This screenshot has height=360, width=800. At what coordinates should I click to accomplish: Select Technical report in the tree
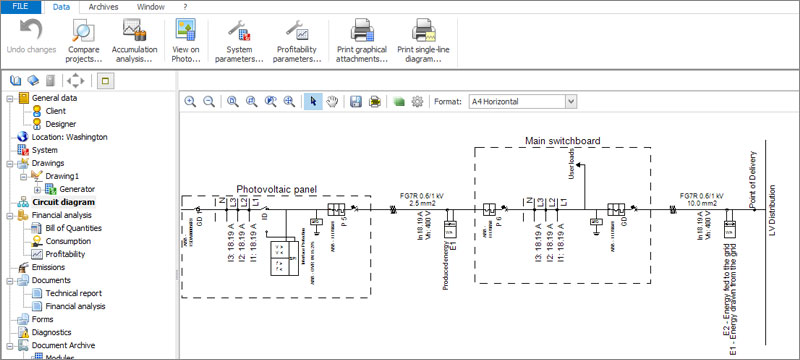tap(73, 293)
